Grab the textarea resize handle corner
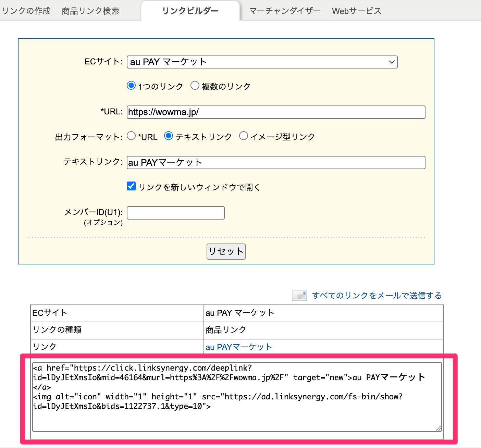The height and width of the screenshot is (448, 481). [x=439, y=428]
